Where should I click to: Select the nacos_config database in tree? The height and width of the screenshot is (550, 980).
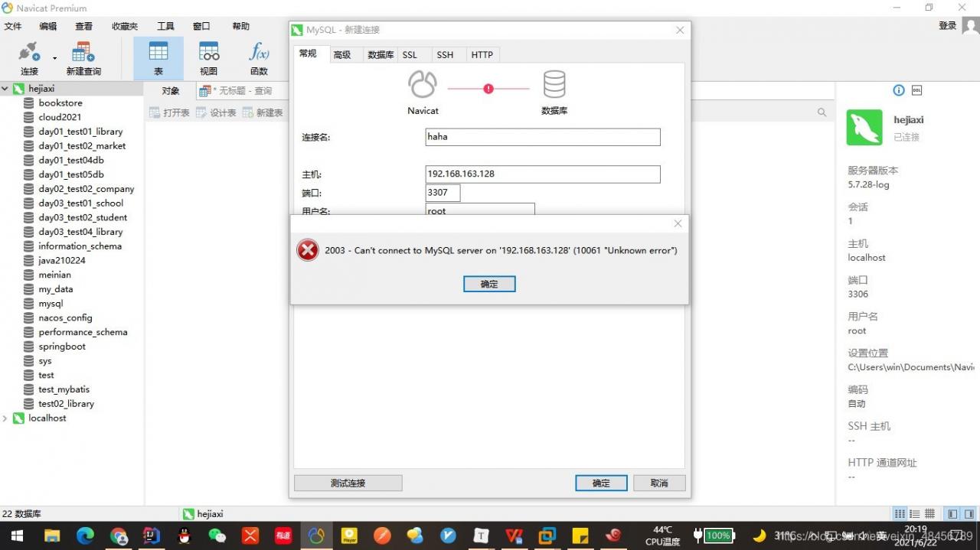(x=65, y=317)
